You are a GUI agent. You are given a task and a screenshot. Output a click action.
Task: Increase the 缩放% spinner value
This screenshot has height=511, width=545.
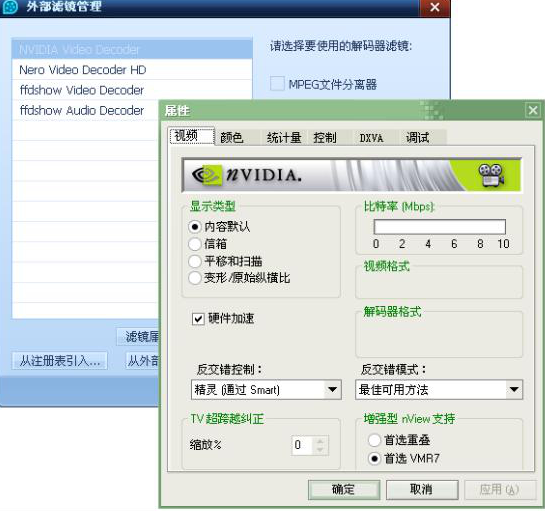click(x=320, y=441)
